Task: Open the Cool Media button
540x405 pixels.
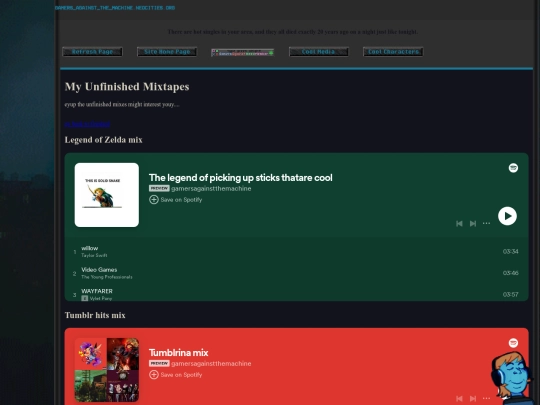Action: 319,52
